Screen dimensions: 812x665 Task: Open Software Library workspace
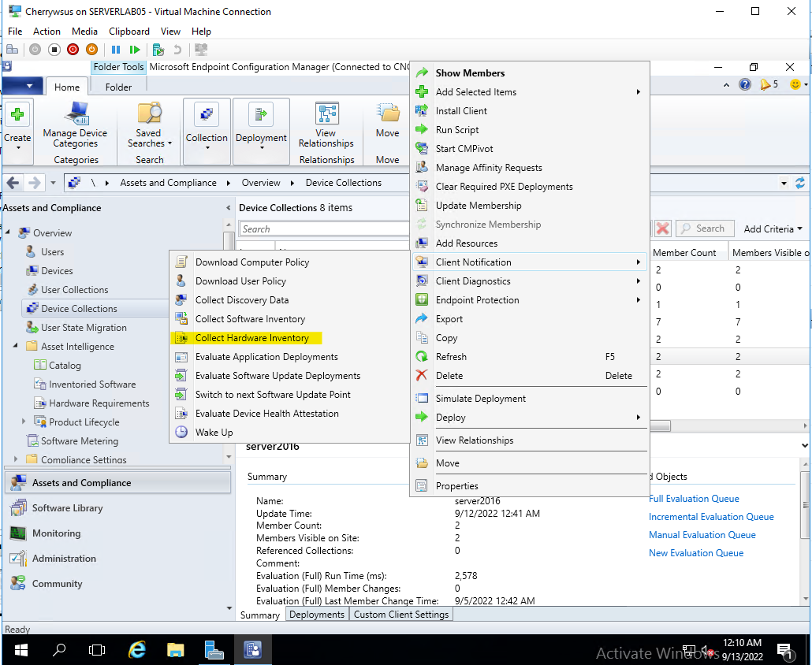tap(67, 508)
